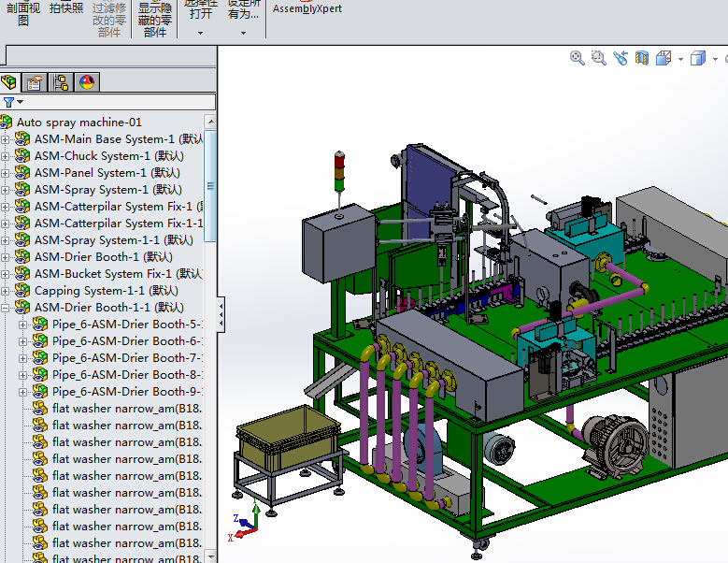Expand ASM-Chuck System-1 node
The height and width of the screenshot is (563, 728).
(x=5, y=156)
